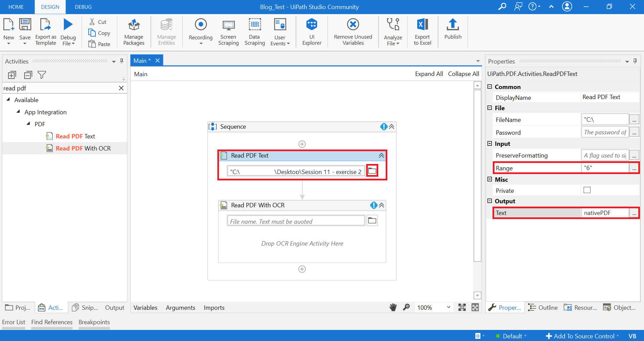Toggle the overview panel icon

pyautogui.click(x=475, y=307)
